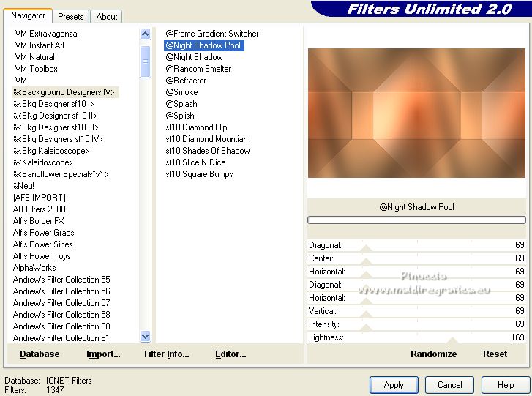Select VM Natural category

(34, 57)
